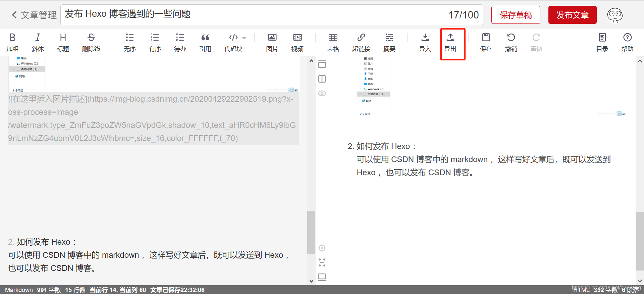
Task: Click the image markdown link text in editor
Action: click(153, 118)
